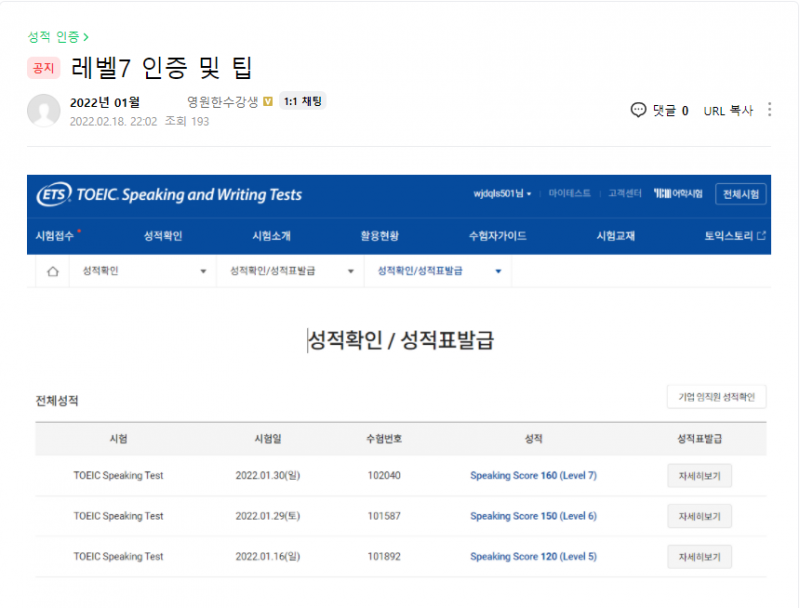Click the 댓글 0 comment count

coord(670,111)
